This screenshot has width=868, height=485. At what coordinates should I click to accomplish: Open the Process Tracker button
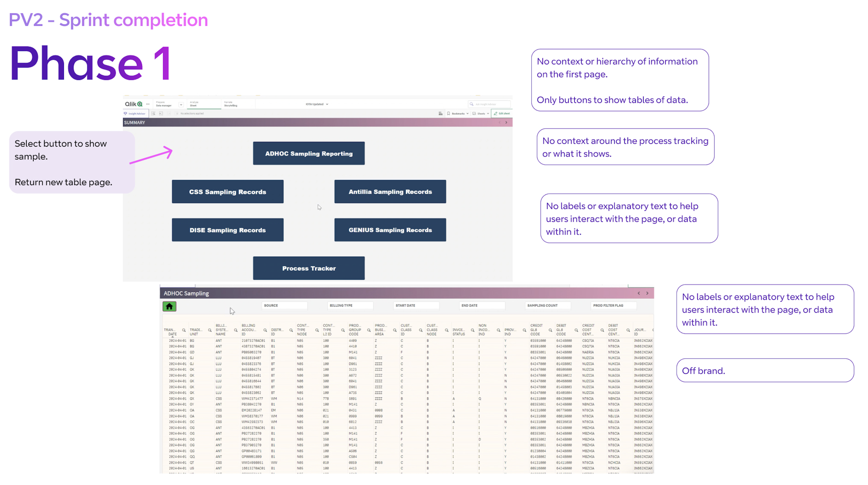pos(309,268)
